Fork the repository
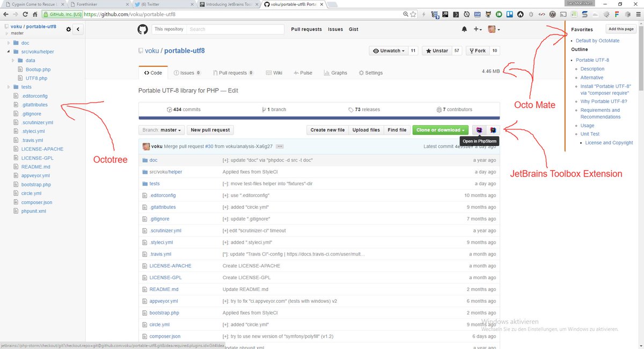 click(477, 50)
